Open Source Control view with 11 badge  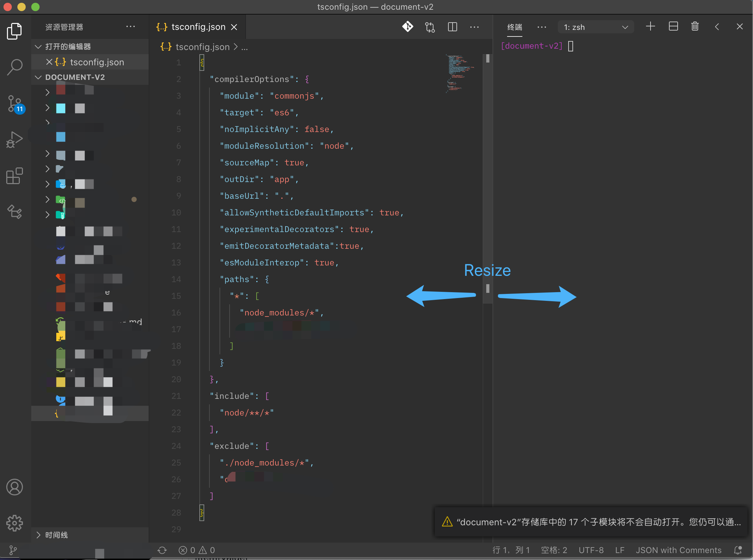click(x=15, y=104)
